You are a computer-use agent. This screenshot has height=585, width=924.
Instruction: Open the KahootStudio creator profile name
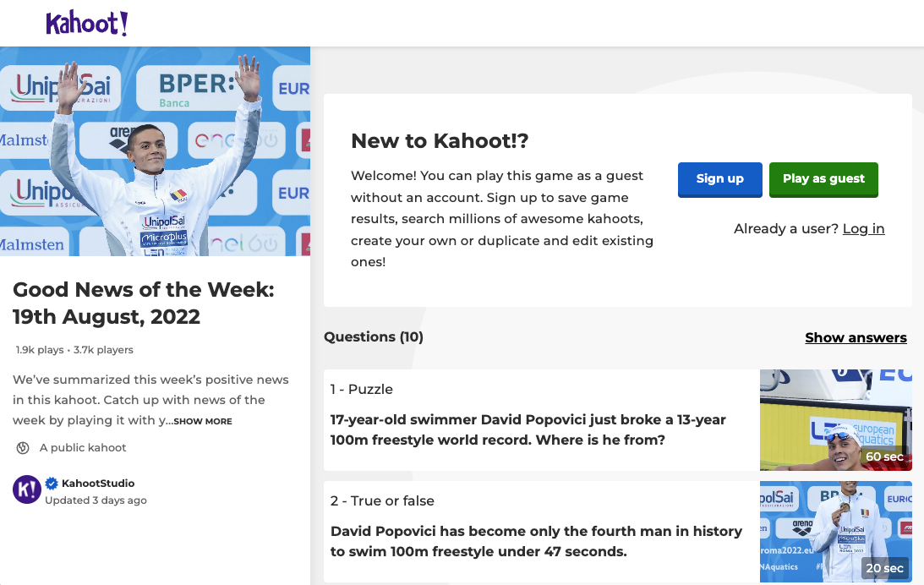coord(98,483)
